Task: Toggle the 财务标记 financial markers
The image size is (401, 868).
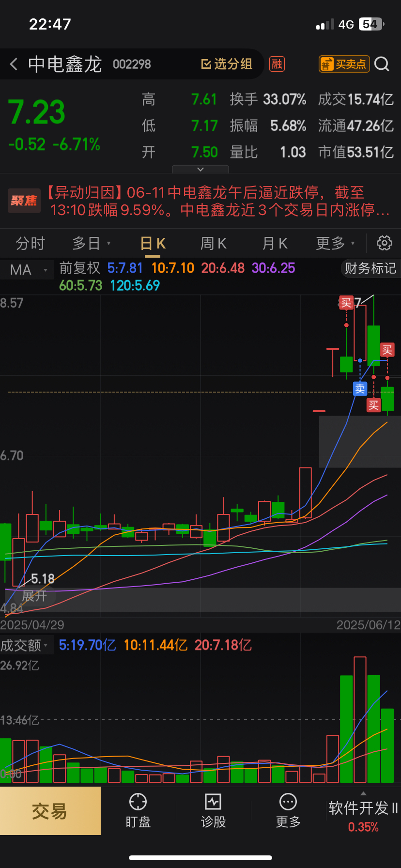Action: coord(370,268)
